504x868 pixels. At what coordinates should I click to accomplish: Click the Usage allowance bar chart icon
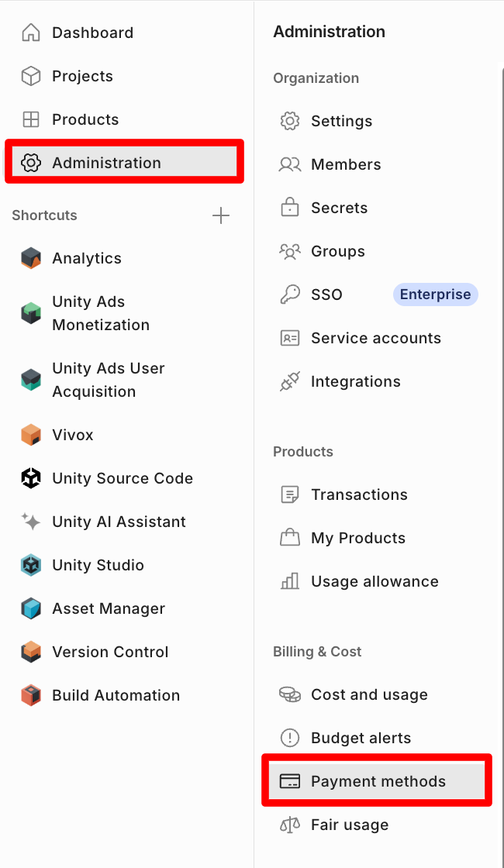pos(290,581)
